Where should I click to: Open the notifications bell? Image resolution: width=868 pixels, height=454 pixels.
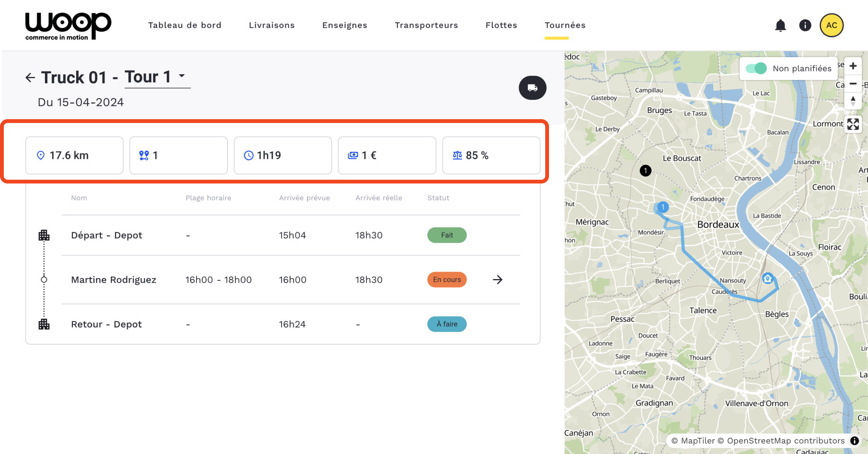[780, 26]
